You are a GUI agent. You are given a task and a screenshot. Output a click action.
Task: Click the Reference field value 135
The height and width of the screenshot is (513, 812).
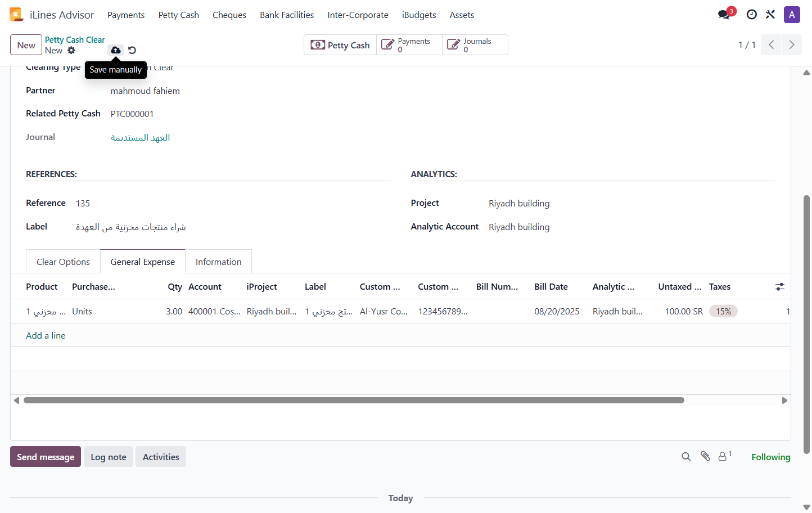pos(83,204)
